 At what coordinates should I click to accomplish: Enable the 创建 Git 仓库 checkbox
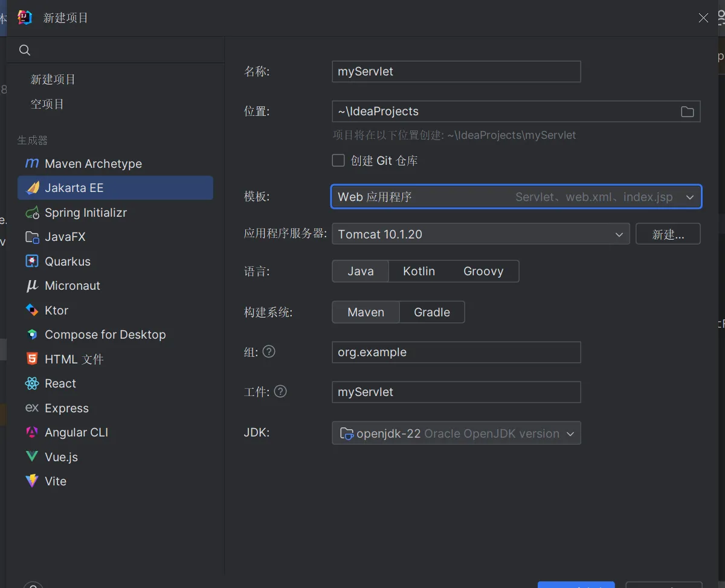point(338,161)
